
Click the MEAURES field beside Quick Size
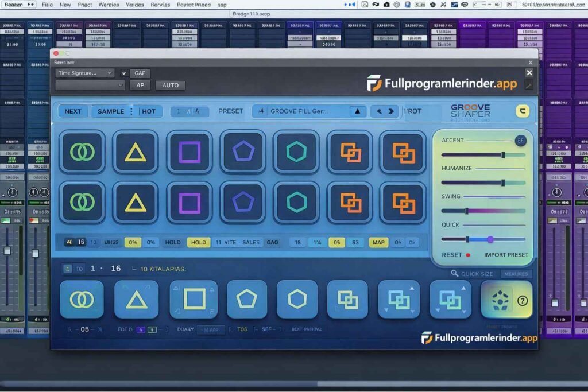coord(516,274)
